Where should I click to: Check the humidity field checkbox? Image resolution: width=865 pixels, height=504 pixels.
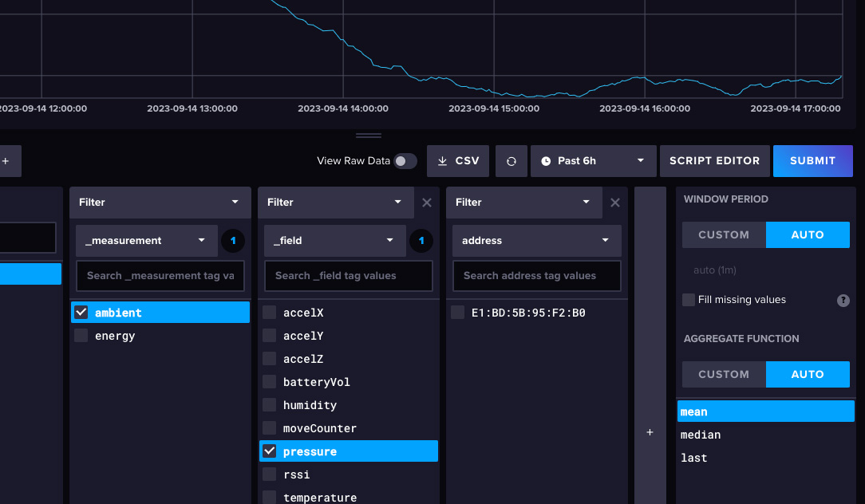270,405
